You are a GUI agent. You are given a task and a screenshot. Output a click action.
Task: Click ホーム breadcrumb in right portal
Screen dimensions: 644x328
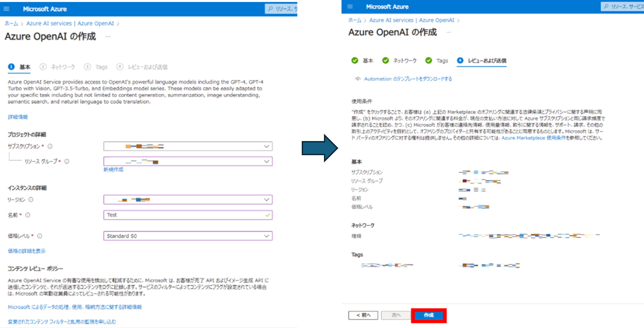point(355,20)
